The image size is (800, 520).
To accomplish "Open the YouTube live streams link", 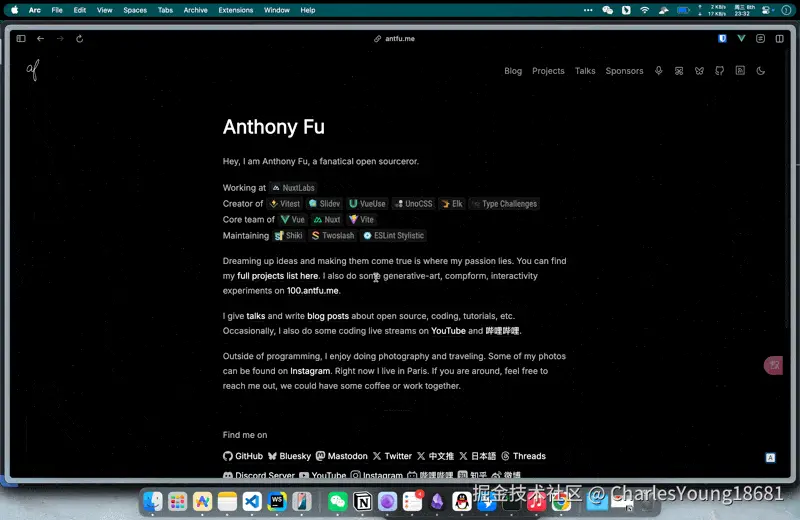I will click(x=448, y=331).
